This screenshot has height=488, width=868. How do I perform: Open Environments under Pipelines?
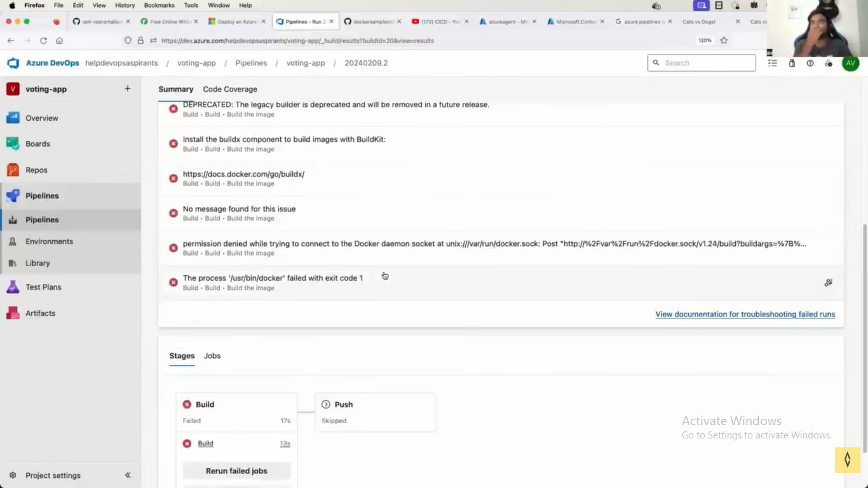tap(49, 241)
